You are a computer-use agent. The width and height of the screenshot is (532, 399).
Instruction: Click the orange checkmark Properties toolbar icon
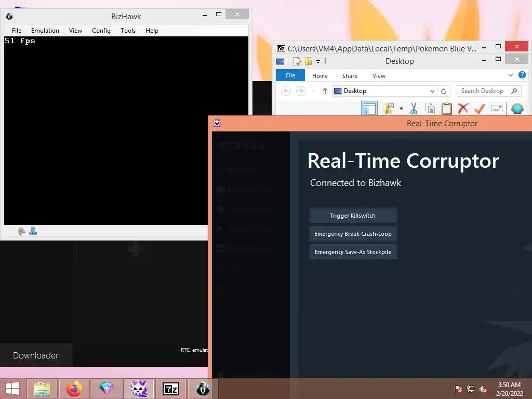coord(480,109)
